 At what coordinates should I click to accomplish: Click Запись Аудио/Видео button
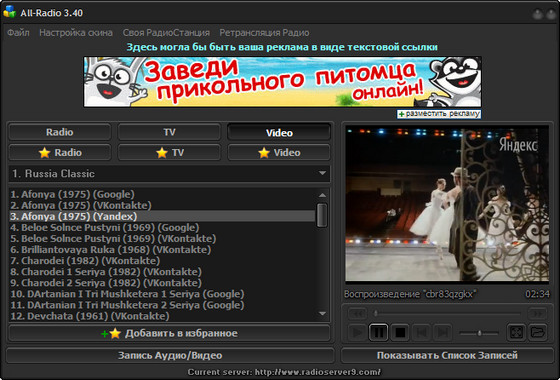[x=170, y=355]
